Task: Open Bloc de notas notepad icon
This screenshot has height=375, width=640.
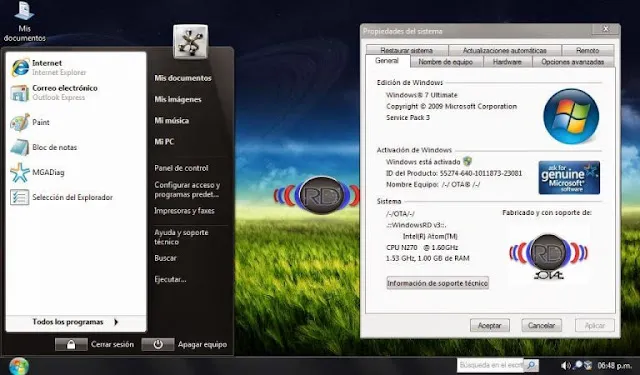Action: [20, 147]
